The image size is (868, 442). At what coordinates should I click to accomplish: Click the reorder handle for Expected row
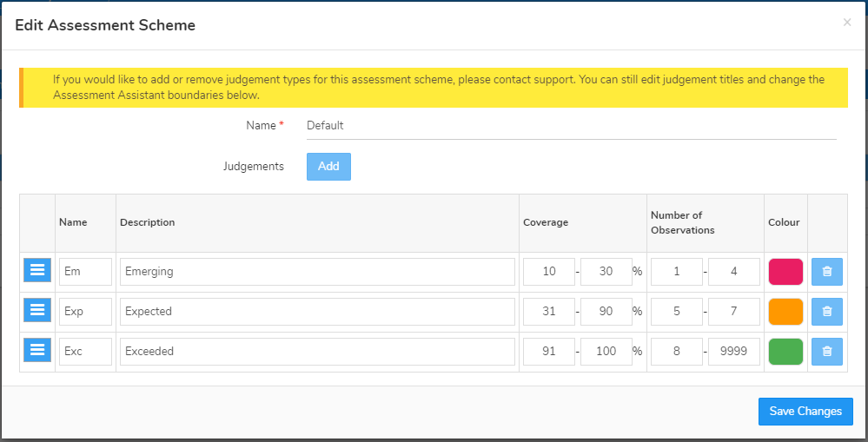click(37, 310)
